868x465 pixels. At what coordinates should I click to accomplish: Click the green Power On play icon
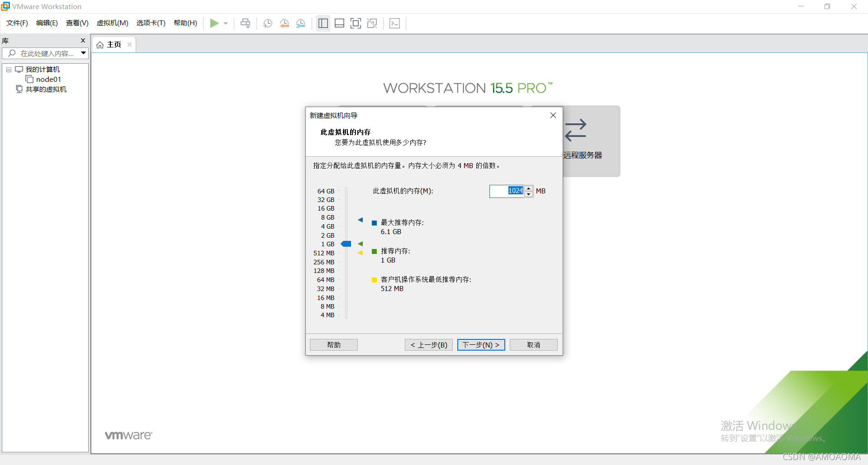(x=214, y=23)
